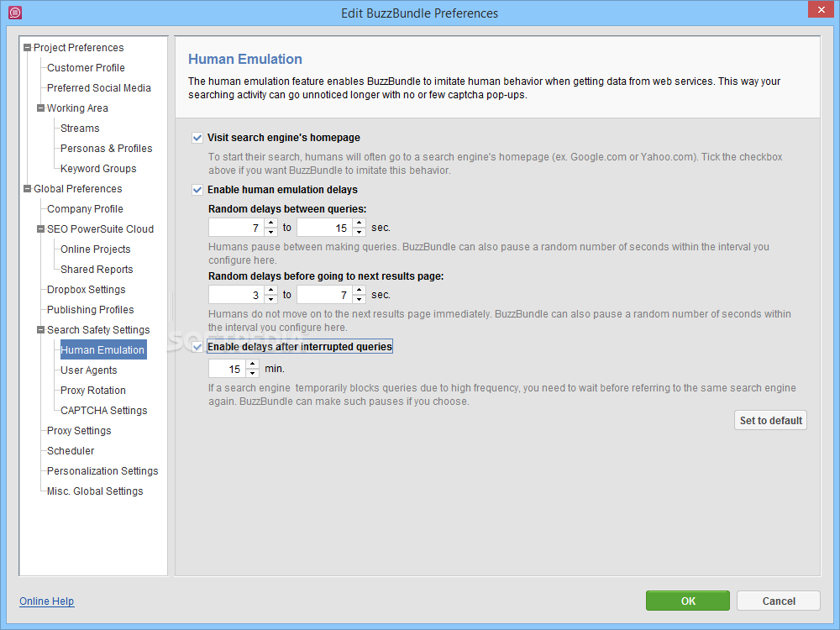Open Dropbox Settings
Image resolution: width=840 pixels, height=630 pixels.
(x=86, y=289)
